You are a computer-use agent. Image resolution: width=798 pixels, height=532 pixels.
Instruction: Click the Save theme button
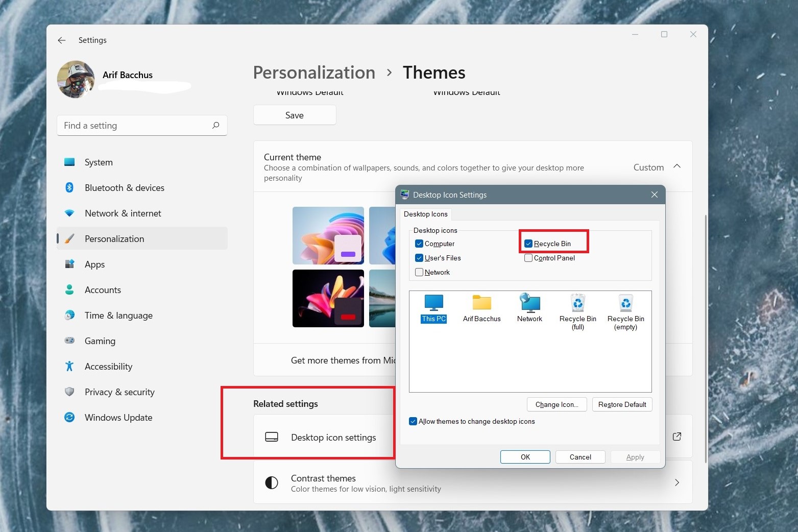click(x=295, y=115)
